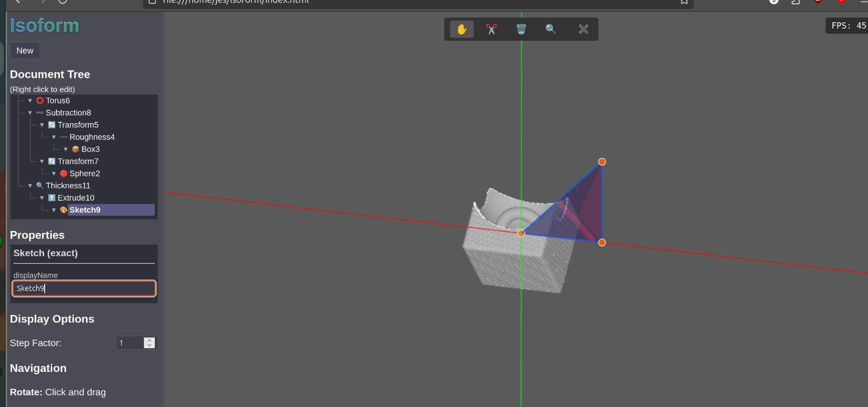Select the hand pan tool

[462, 29]
